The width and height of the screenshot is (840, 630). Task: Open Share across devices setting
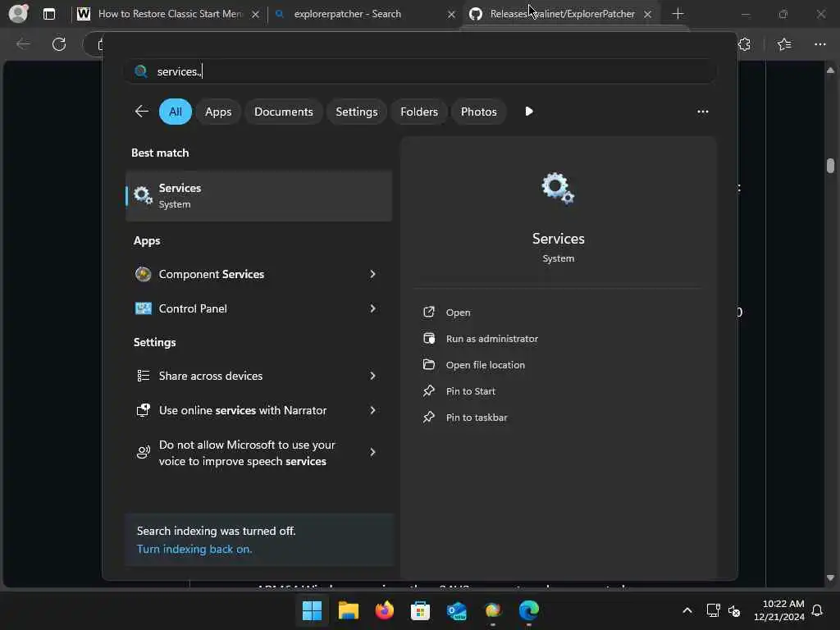pos(258,376)
